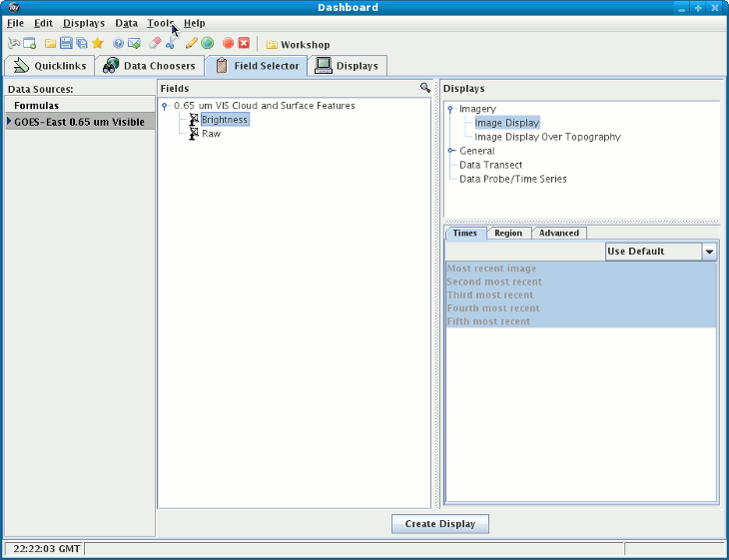This screenshot has width=729, height=560.
Task: Click the pencil icon in toolbar
Action: (191, 44)
